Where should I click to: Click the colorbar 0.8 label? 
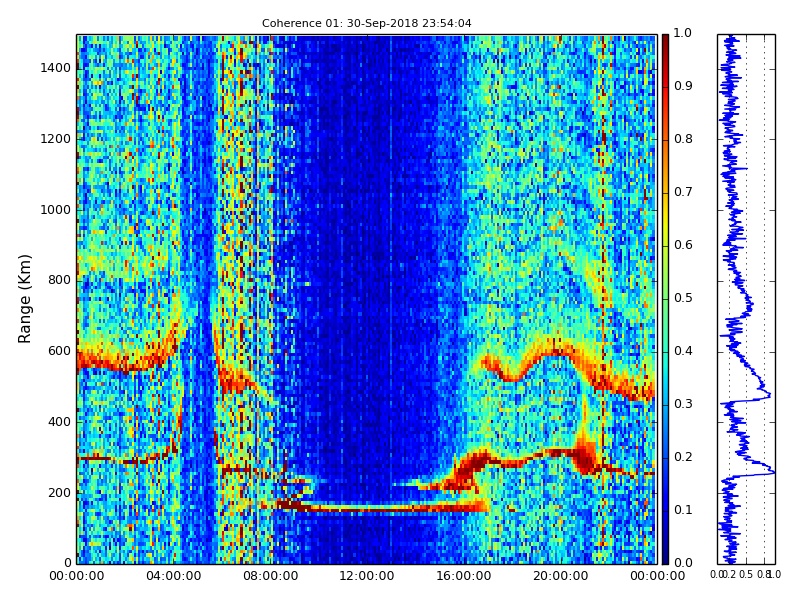point(683,139)
